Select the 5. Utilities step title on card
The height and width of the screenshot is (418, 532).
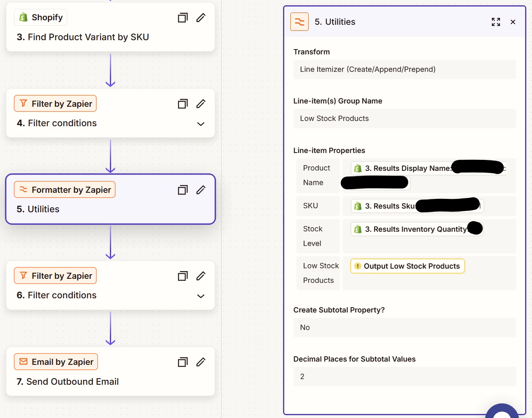[38, 209]
